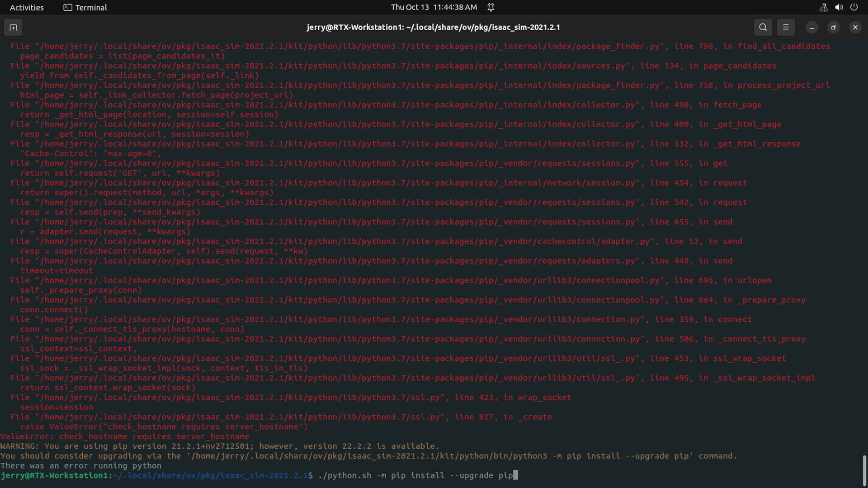Restore the terminal window size

coord(833,27)
